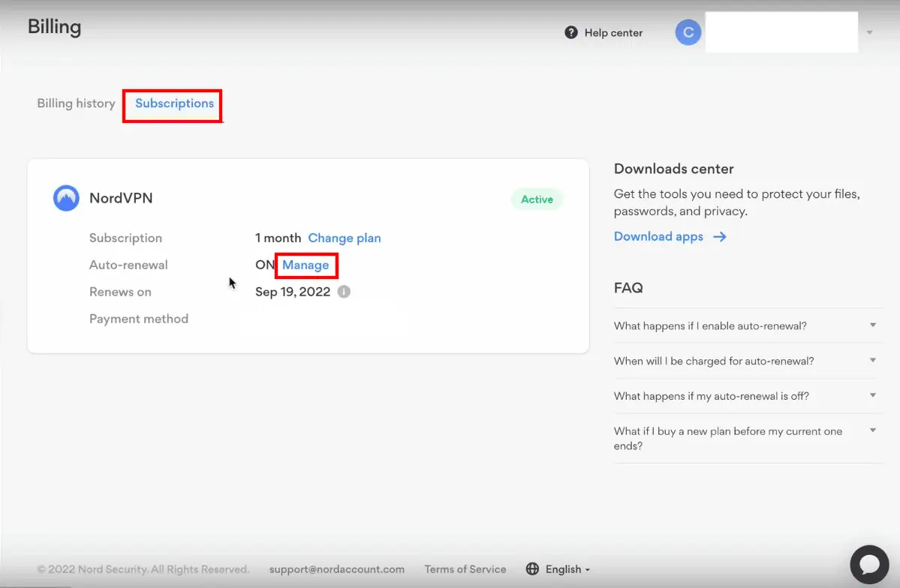The image size is (900, 588).
Task: Expand 'What if I buy a new plan' FAQ
Action: [748, 438]
